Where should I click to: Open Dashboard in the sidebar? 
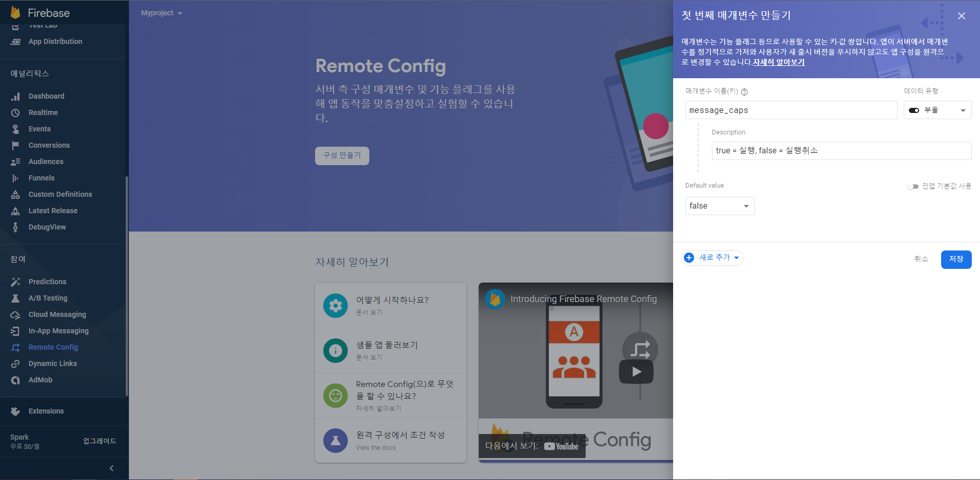click(x=46, y=96)
